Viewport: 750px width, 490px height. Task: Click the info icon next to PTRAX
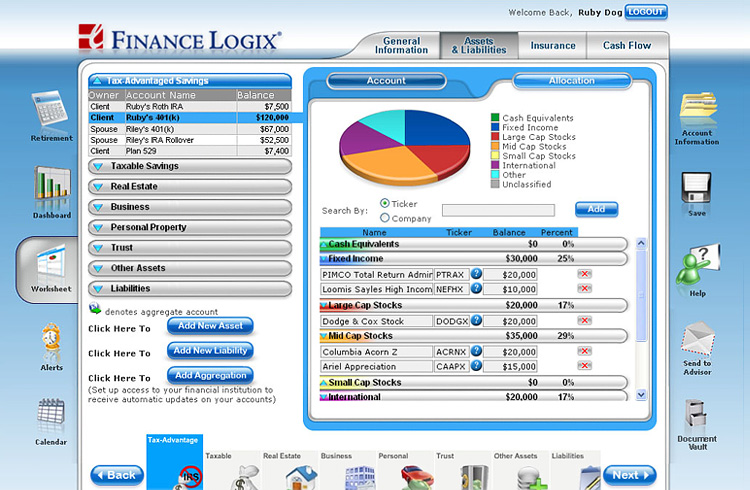(x=476, y=274)
